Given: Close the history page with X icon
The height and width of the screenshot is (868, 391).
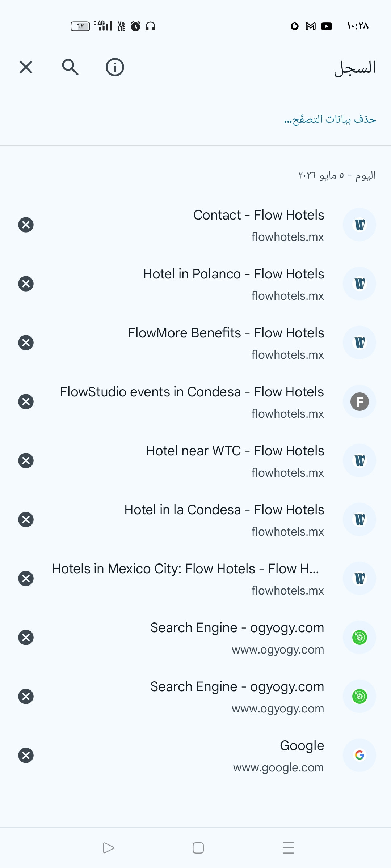Looking at the screenshot, I should (26, 67).
